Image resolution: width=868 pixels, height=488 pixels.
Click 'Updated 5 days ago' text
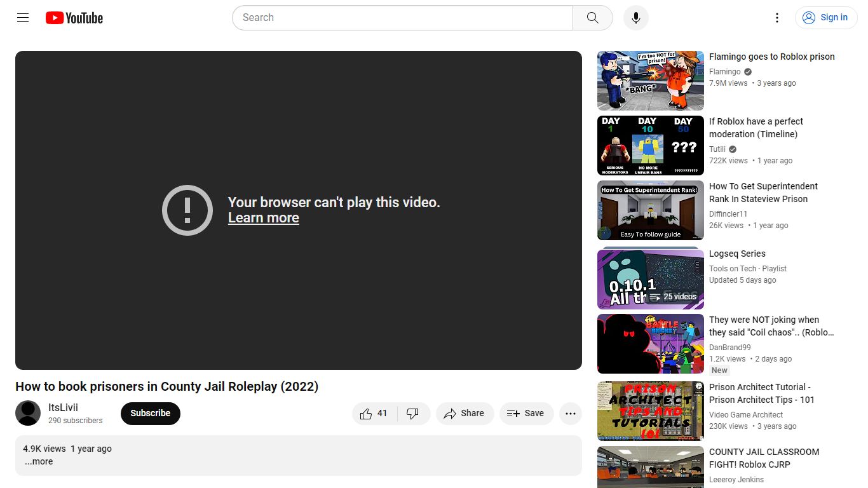[743, 280]
